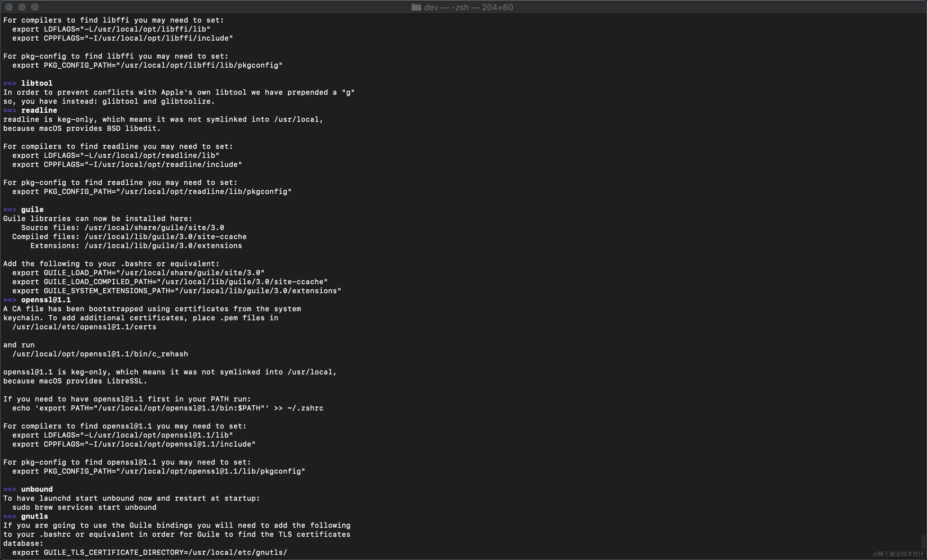The height and width of the screenshot is (560, 927).
Task: Click the '/usr/local/opt/openssl@1.1/bin/c_rehash' path
Action: tap(100, 354)
